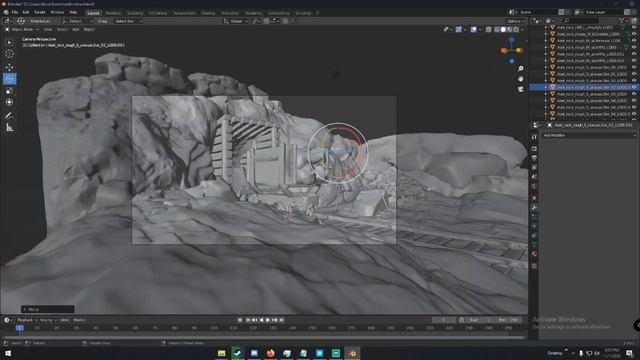Image resolution: width=640 pixels, height=360 pixels.
Task: Hide the highlighted outliner object via eye
Action: pos(634,87)
